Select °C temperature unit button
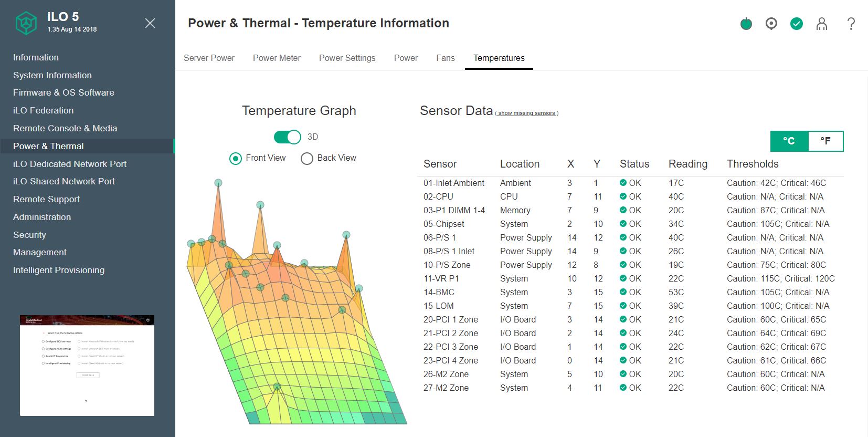868x437 pixels. [x=789, y=141]
